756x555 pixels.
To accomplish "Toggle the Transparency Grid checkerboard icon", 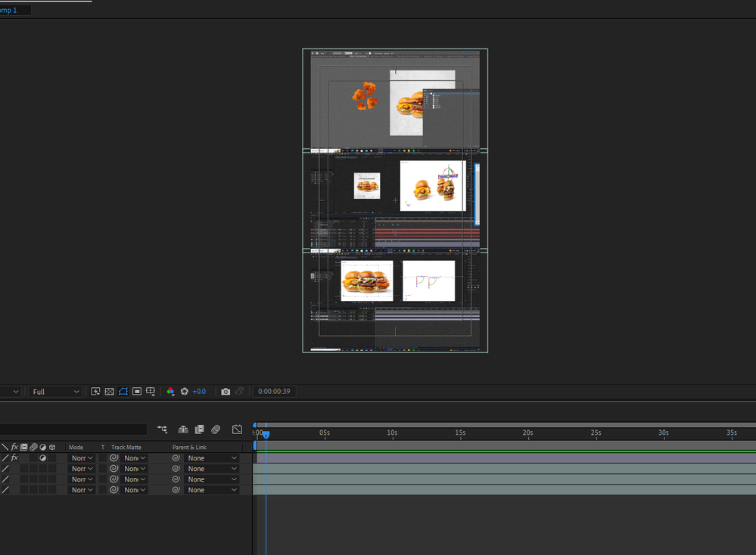I will pos(110,391).
